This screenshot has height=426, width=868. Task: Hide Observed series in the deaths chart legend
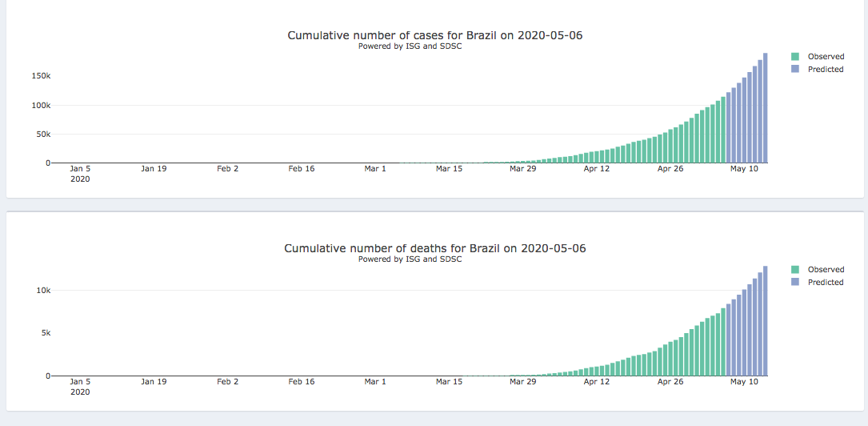(826, 270)
